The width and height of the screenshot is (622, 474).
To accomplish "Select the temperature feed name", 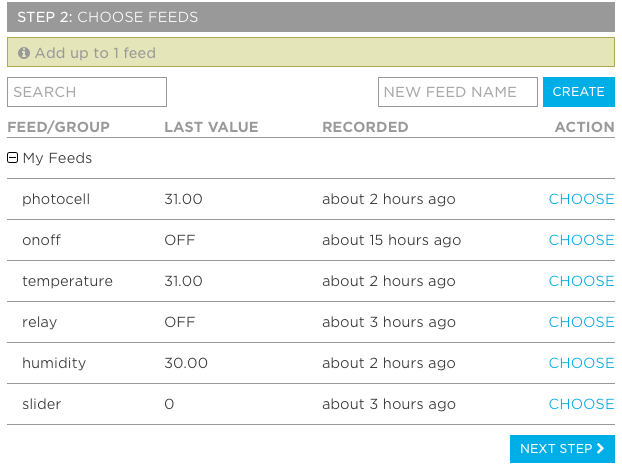I will tap(67, 281).
